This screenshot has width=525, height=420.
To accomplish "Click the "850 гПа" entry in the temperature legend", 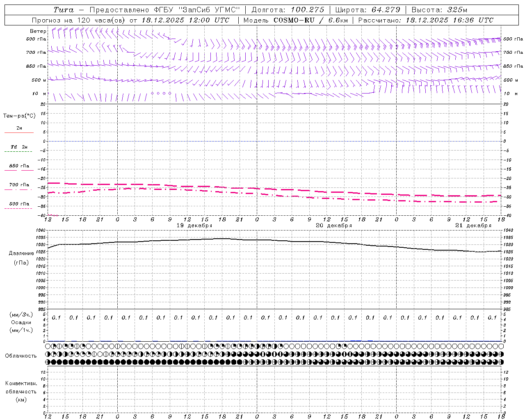I will click(19, 166).
